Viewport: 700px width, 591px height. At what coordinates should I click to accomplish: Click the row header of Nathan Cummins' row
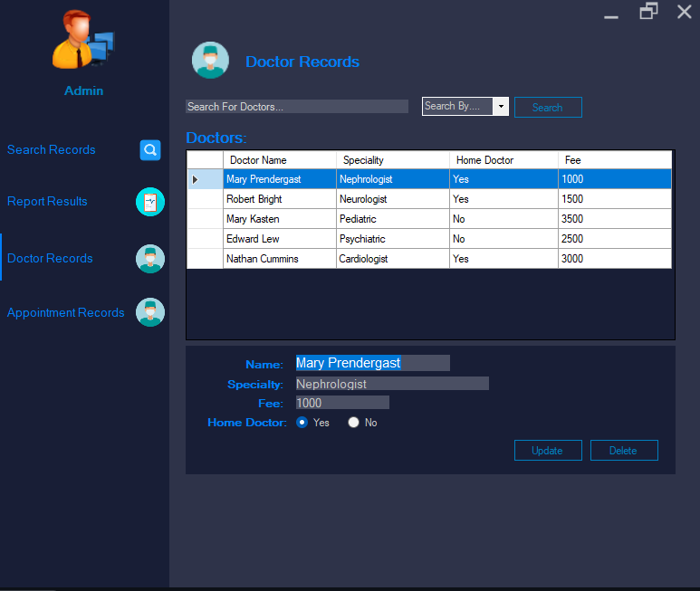(205, 259)
